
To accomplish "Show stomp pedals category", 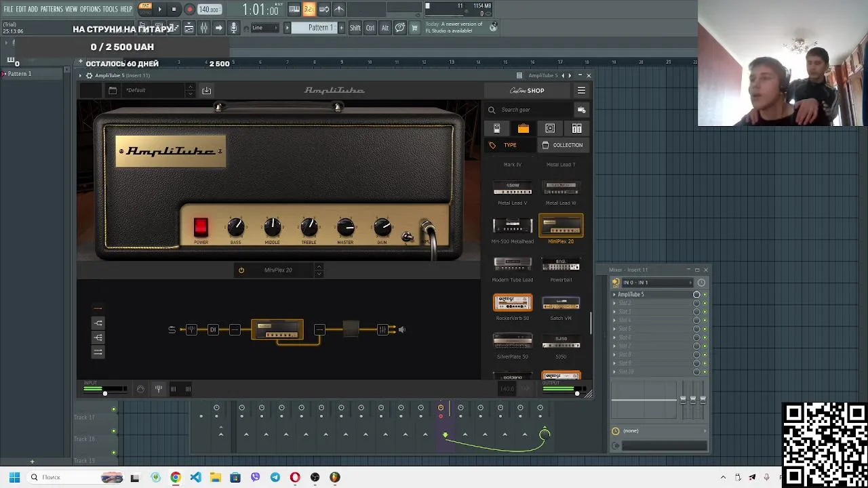I will point(496,128).
